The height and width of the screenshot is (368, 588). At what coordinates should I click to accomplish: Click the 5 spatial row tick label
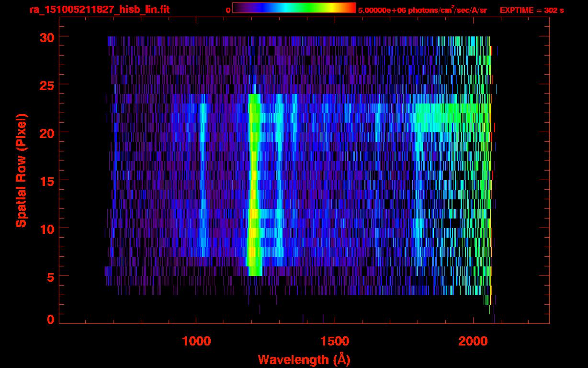tap(49, 276)
